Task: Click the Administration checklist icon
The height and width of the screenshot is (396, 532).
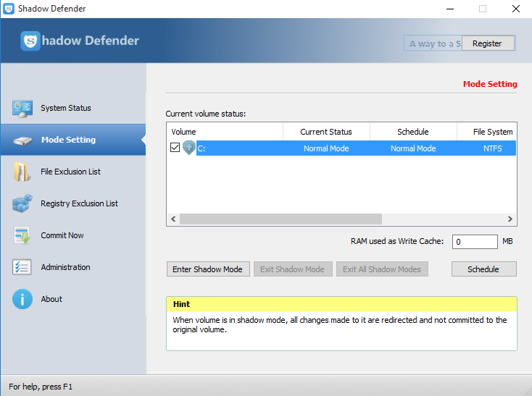Action: [22, 267]
